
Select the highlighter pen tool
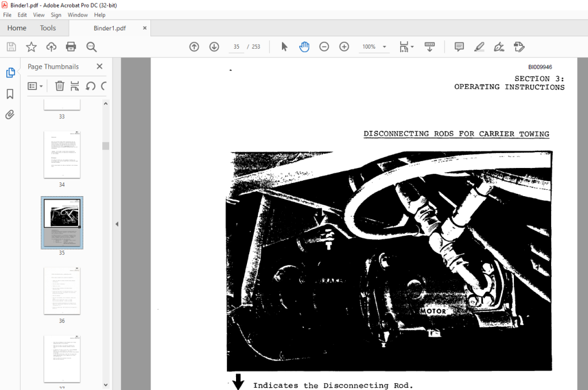tap(479, 47)
